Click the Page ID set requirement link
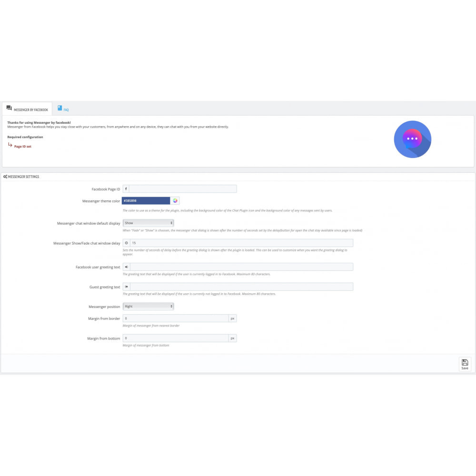Screen dimensions: 476x476 pos(23,147)
